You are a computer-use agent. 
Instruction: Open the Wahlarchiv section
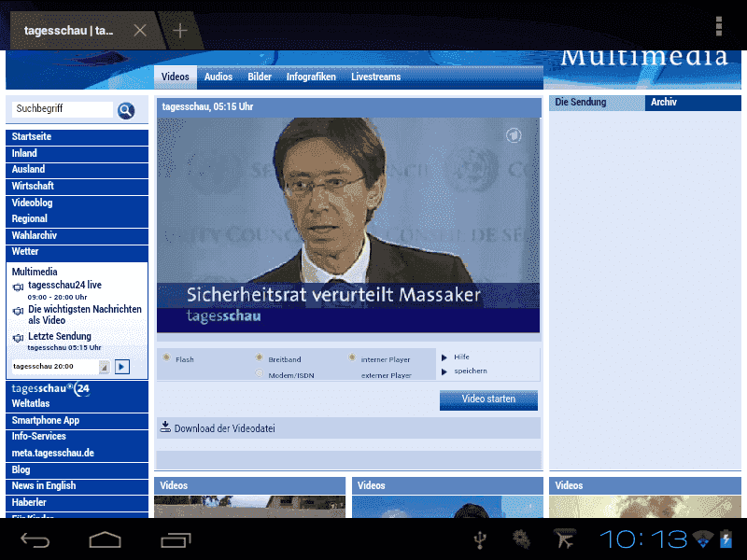[x=77, y=236]
